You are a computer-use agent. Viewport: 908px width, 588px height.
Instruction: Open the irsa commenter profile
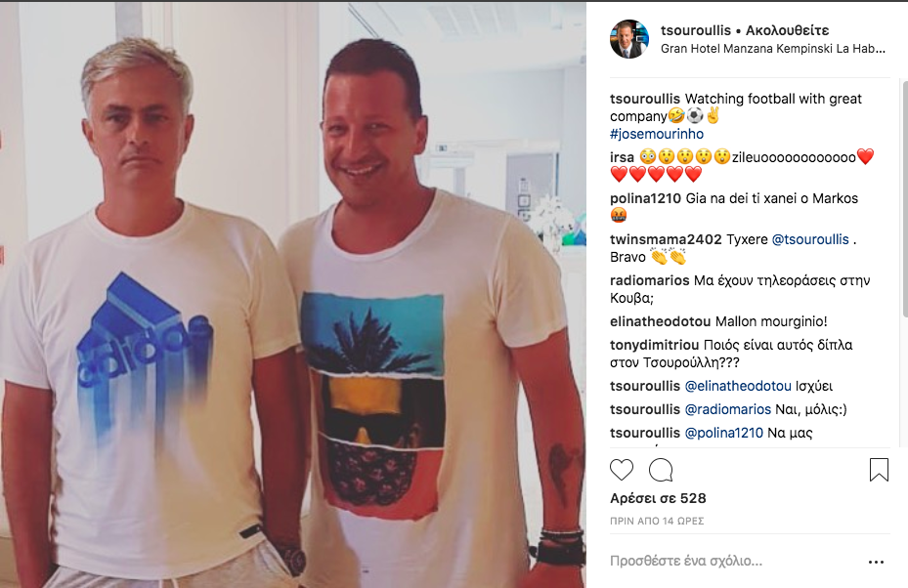click(622, 157)
